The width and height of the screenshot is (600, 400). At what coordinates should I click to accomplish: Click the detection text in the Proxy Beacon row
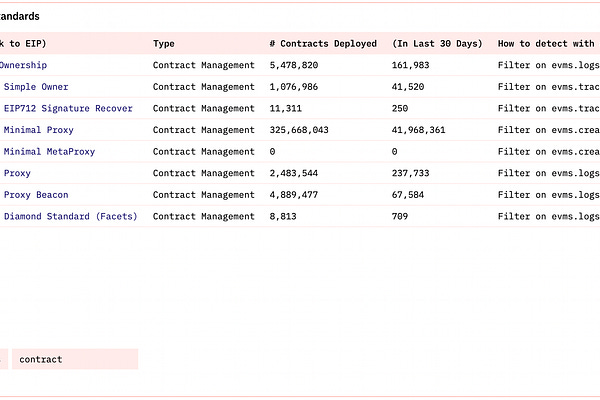tap(549, 195)
